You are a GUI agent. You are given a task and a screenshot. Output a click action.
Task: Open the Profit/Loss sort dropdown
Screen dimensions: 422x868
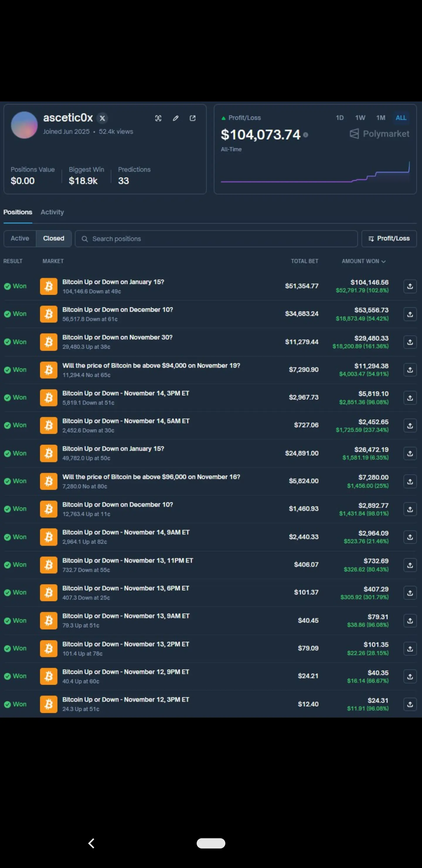(x=389, y=239)
